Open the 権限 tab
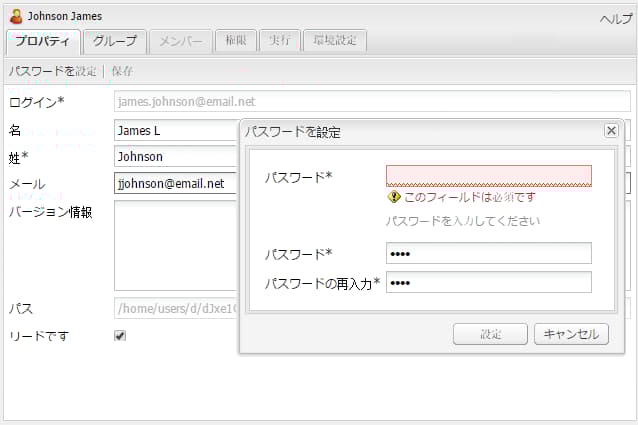Screen dimensions: 638x425 coord(236,41)
